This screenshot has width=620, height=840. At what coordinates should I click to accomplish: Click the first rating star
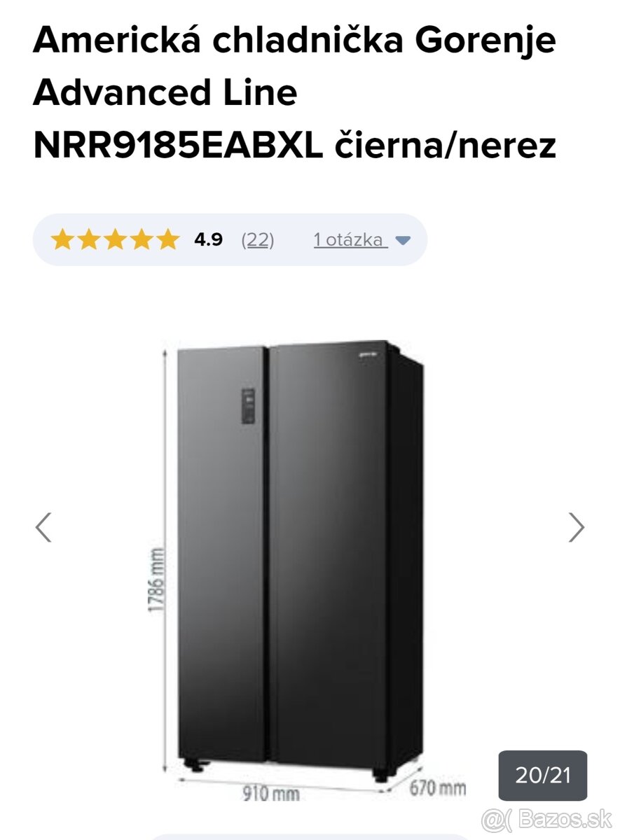pyautogui.click(x=62, y=239)
